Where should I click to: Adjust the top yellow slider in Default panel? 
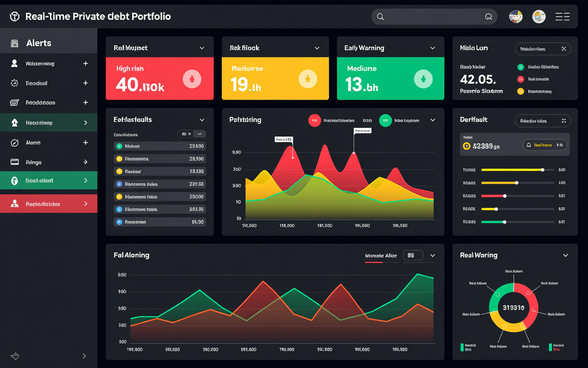coord(542,170)
